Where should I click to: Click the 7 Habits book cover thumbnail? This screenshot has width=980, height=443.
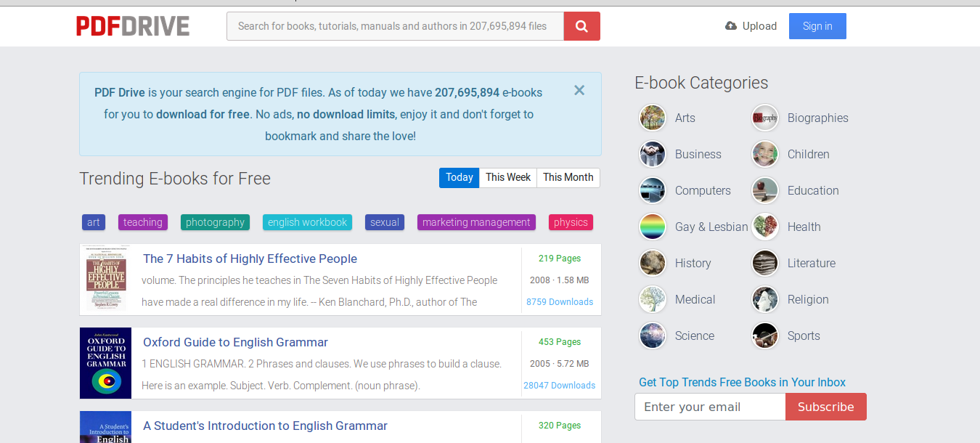106,279
